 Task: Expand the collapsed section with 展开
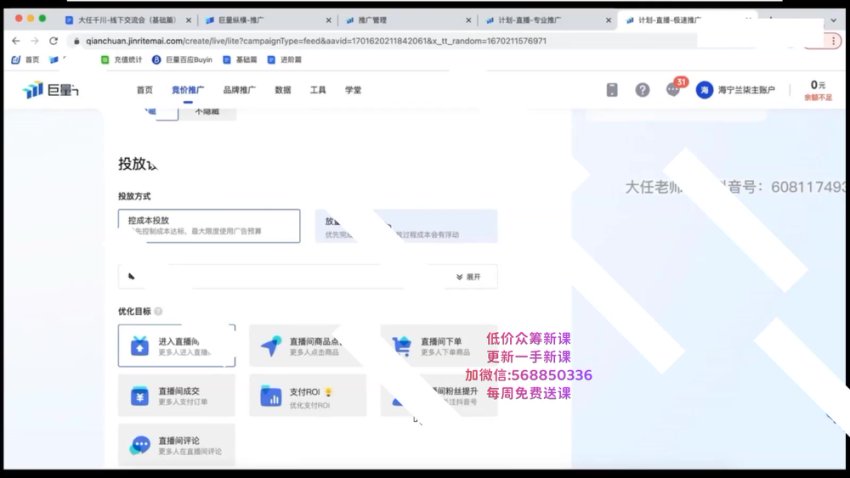pyautogui.click(x=467, y=277)
